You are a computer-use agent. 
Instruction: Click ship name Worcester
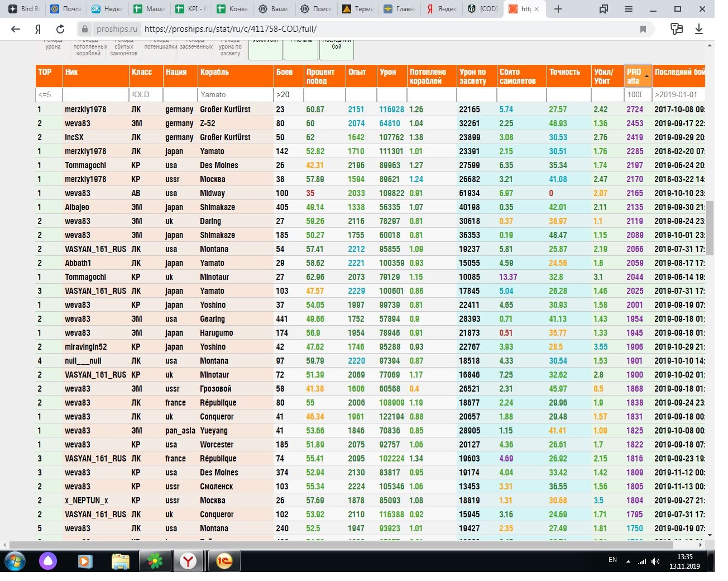(x=217, y=445)
